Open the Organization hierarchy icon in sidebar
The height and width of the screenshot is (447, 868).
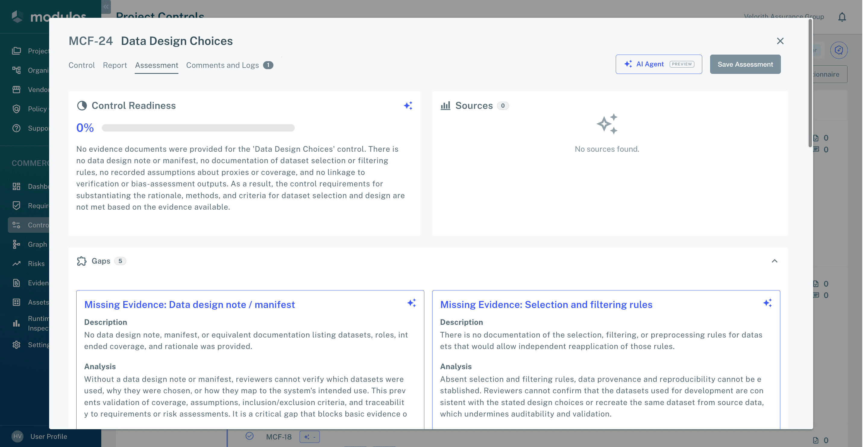pos(17,70)
